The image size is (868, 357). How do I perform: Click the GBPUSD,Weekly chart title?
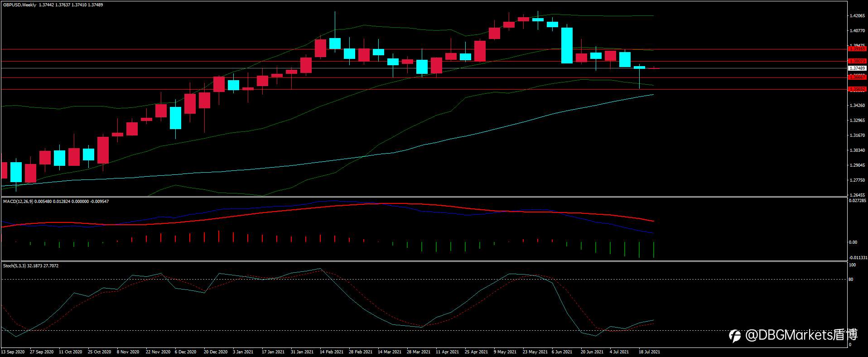point(20,5)
